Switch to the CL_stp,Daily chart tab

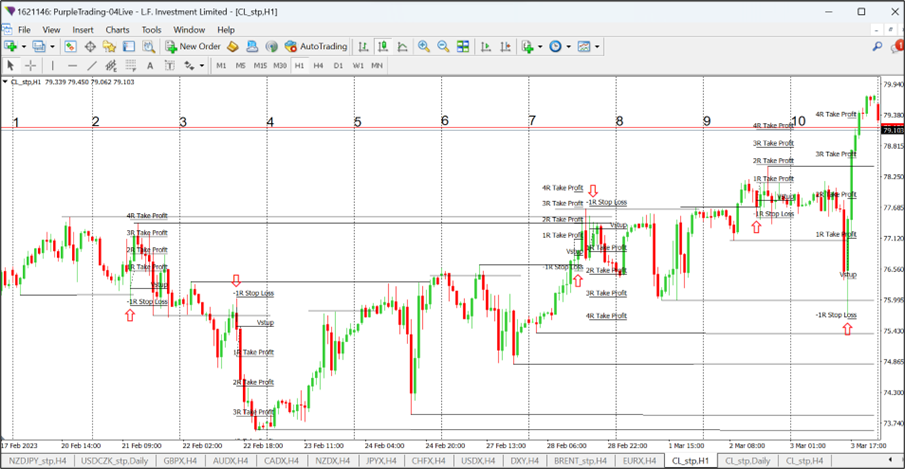(747, 461)
